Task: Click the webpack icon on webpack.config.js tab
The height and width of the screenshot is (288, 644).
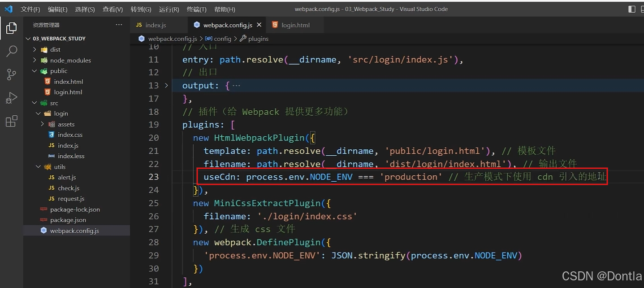Action: coord(197,25)
